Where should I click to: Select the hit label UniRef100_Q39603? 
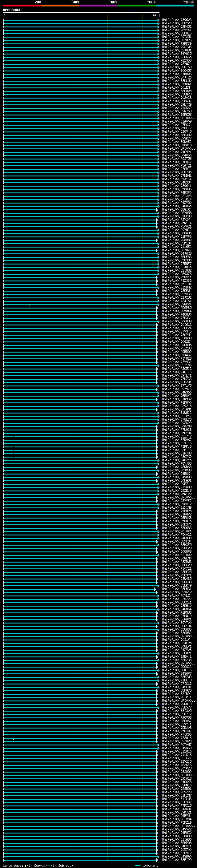[x=177, y=20]
